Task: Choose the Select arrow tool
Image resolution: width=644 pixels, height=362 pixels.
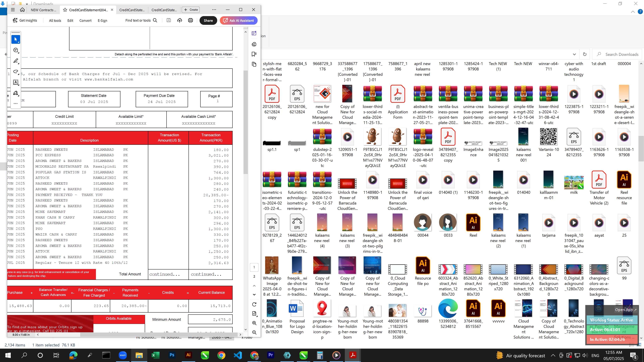Action: point(16,40)
